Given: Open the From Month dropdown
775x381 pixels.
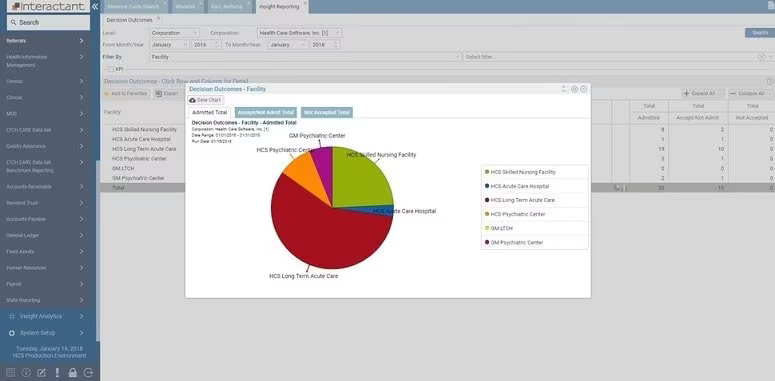Looking at the screenshot, I should point(169,44).
